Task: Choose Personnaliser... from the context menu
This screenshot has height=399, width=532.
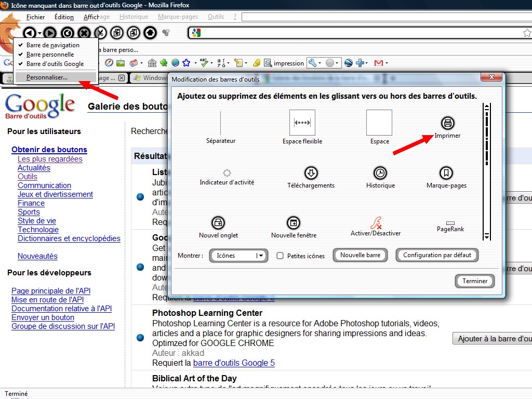Action: (47, 77)
